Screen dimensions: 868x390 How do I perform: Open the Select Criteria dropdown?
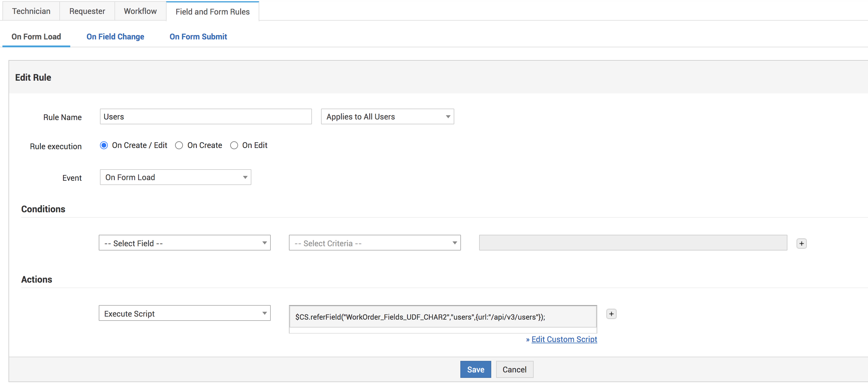(374, 243)
